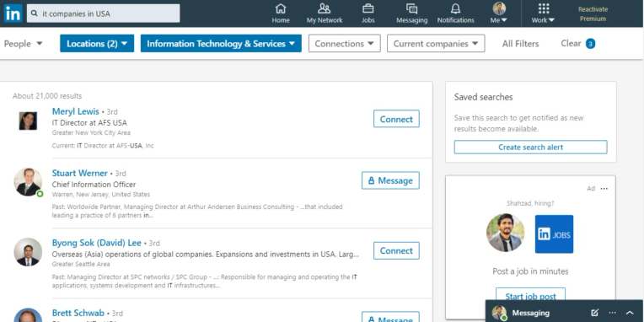Image resolution: width=644 pixels, height=322 pixels.
Task: Open Stuart Werner profile name link
Action: click(80, 173)
